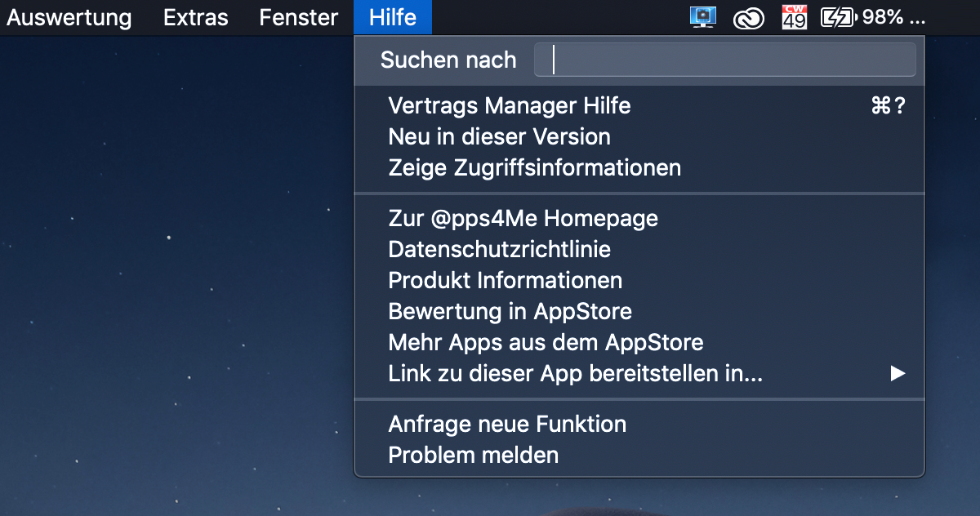The image size is (980, 516).
Task: Open the Extras menu
Action: pos(196,17)
